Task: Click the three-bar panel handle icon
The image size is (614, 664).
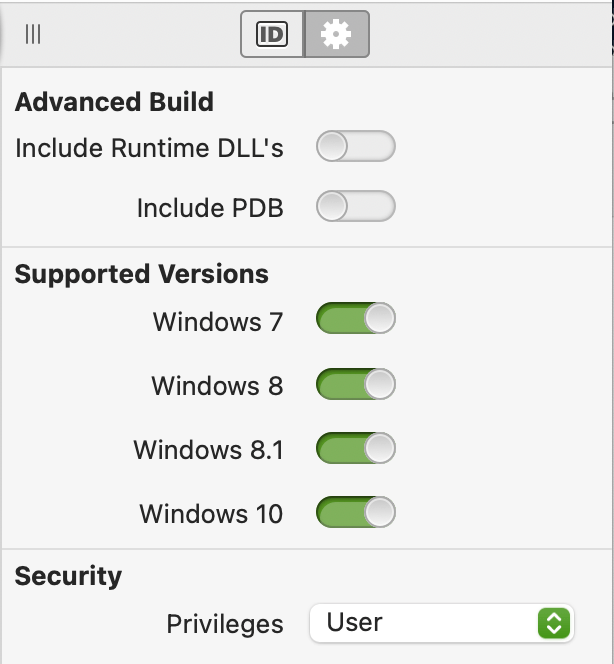Action: (33, 34)
